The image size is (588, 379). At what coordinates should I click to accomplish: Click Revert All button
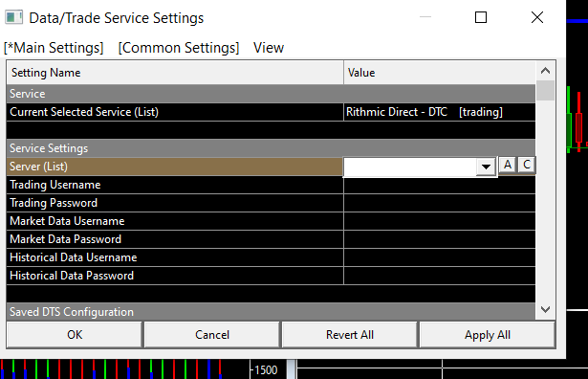[x=350, y=335]
